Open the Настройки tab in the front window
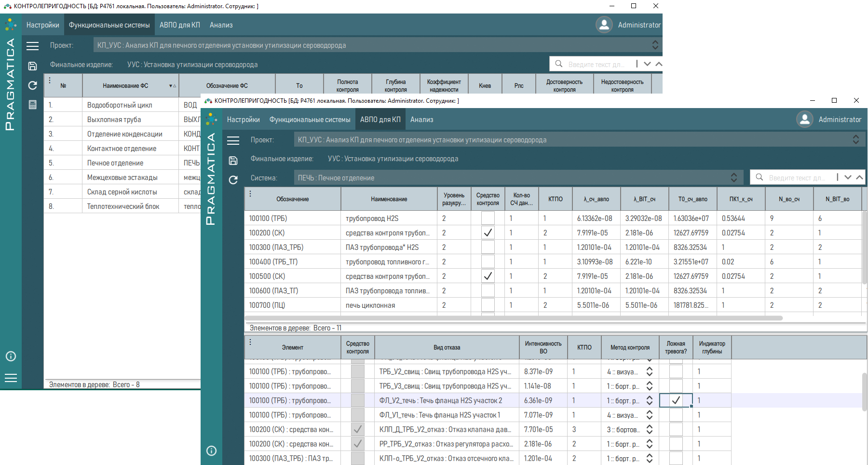The height and width of the screenshot is (465, 868). (x=243, y=120)
